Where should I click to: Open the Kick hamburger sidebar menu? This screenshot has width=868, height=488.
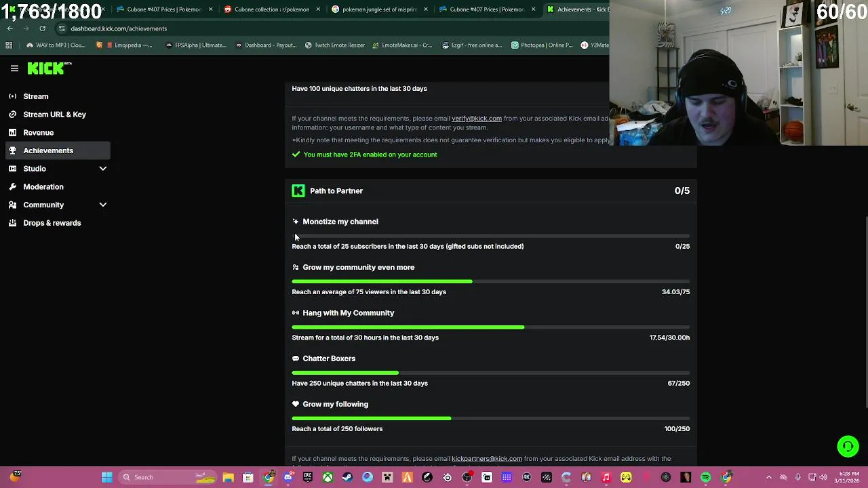point(14,68)
